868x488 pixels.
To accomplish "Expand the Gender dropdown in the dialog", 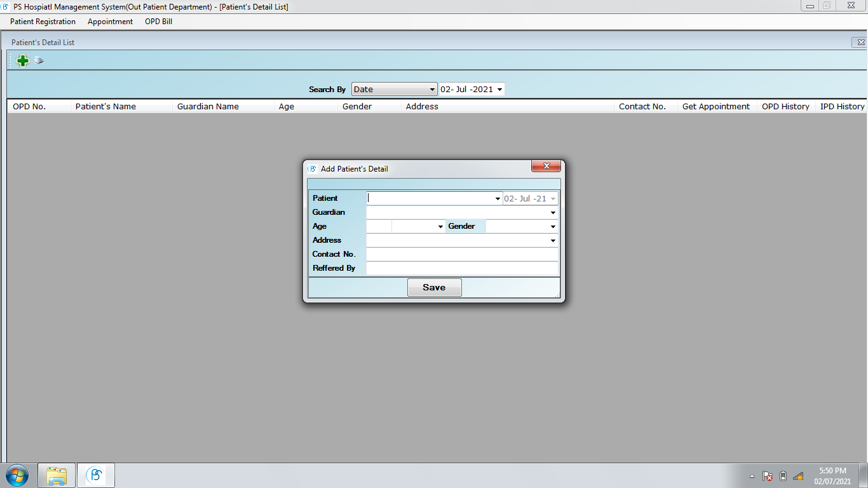I will pos(553,226).
